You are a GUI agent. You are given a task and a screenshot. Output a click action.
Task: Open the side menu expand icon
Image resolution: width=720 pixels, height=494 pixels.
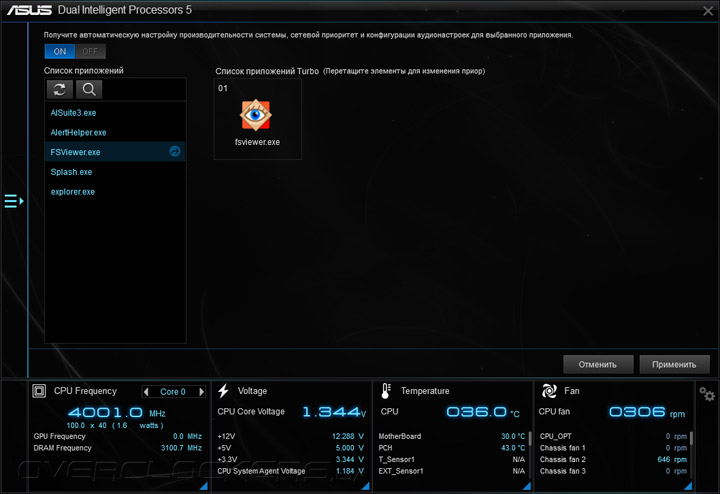(14, 201)
